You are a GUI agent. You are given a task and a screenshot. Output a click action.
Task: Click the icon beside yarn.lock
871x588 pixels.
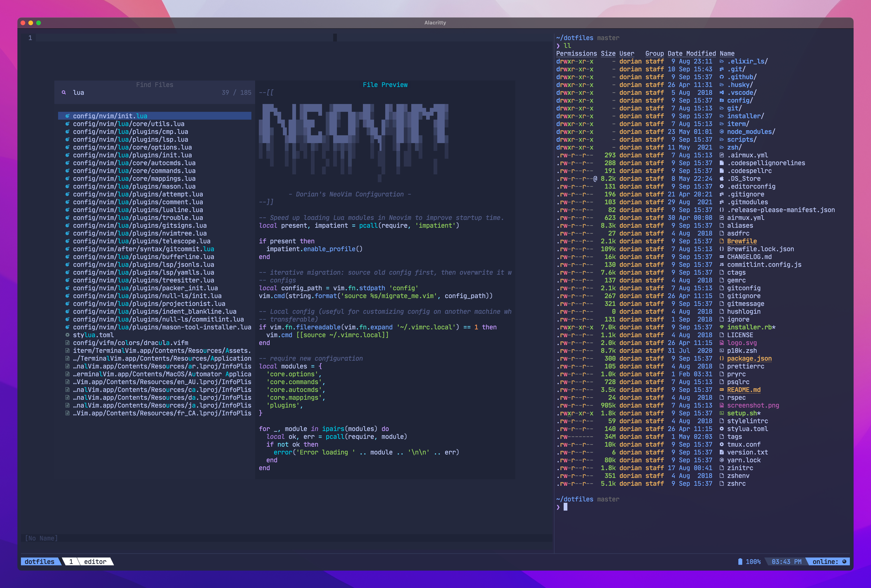[722, 460]
